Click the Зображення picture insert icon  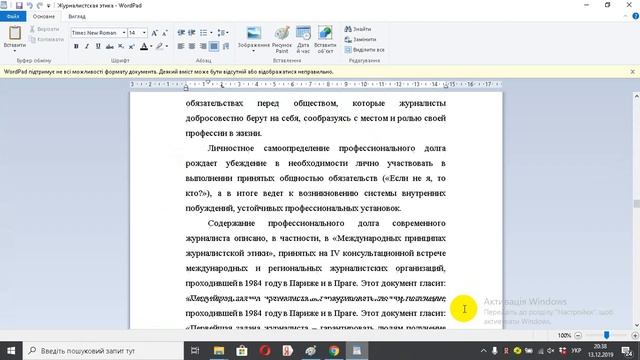[x=253, y=33]
